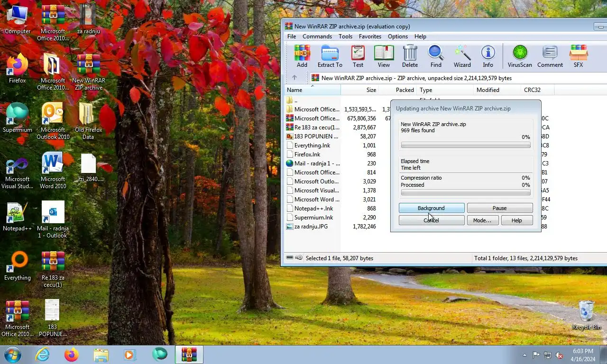Click the Add toolbar icon in WinRAR
Image resolution: width=607 pixels, height=364 pixels.
(302, 56)
